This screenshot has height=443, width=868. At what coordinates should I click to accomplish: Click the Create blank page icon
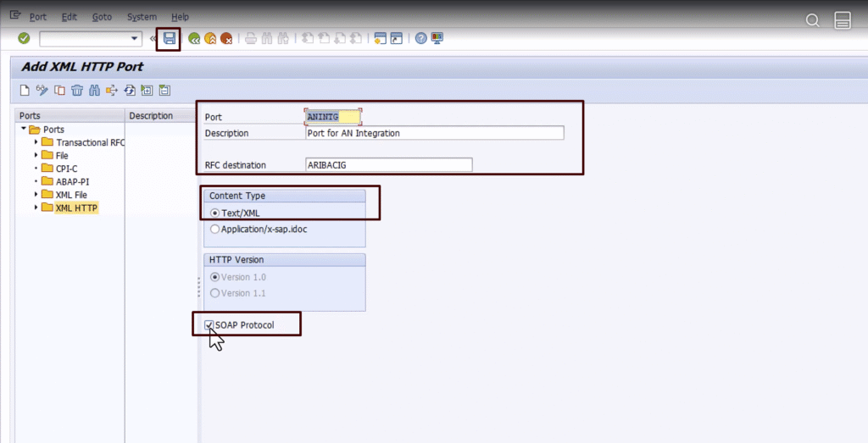tap(25, 90)
